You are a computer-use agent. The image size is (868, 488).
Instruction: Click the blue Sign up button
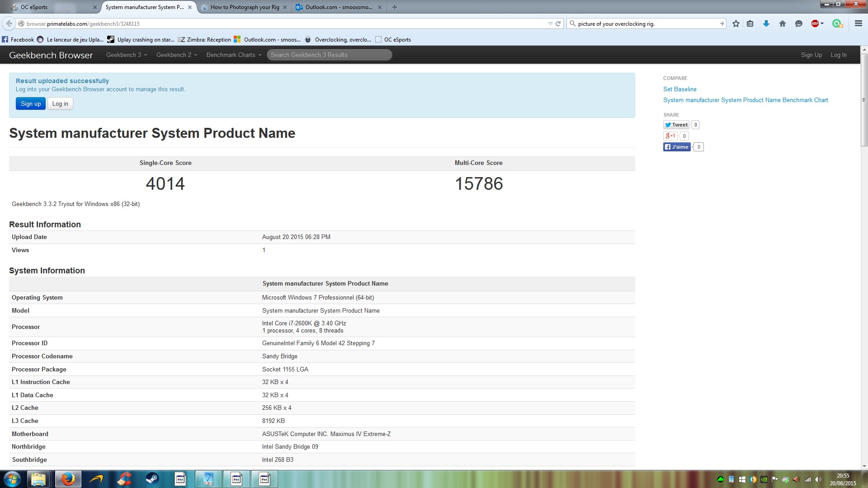31,103
